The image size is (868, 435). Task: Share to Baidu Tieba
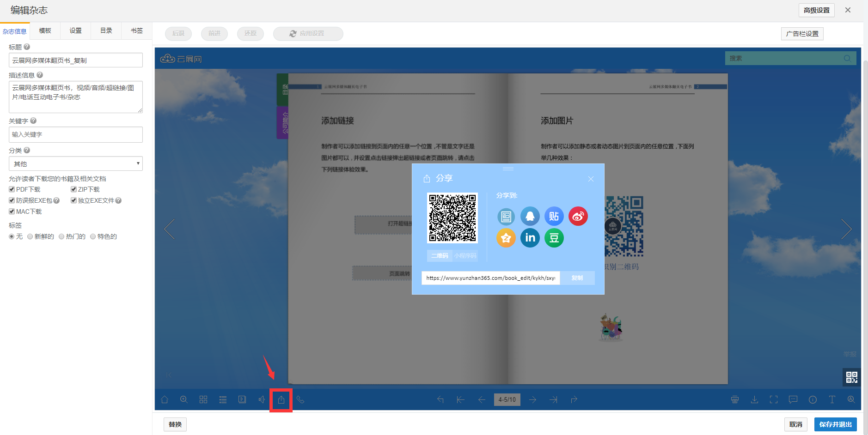[x=554, y=216]
